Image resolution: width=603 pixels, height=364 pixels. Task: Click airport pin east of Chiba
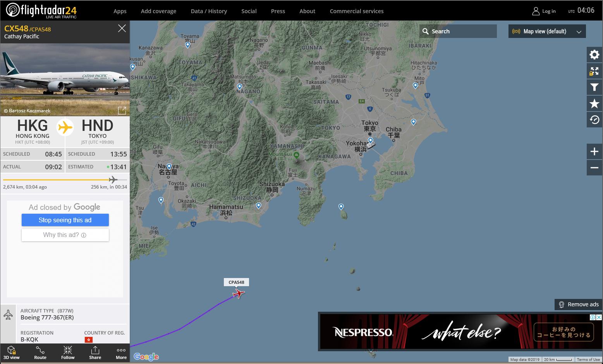[414, 122]
